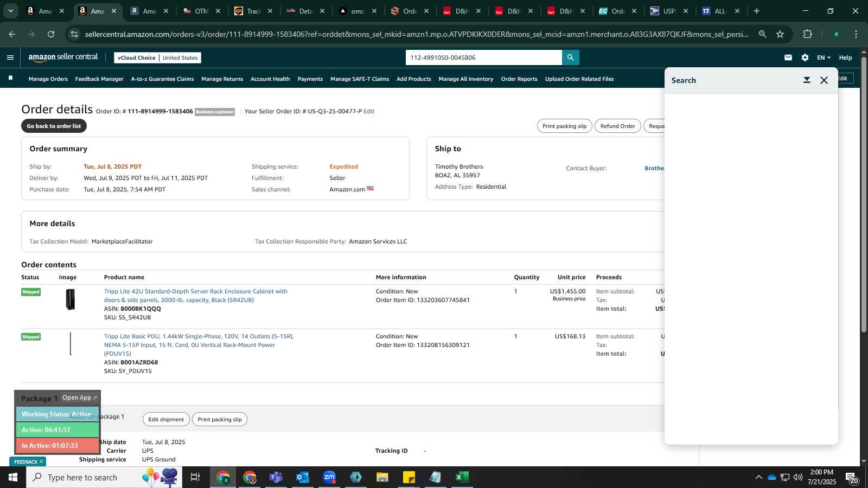Click the Refund Order button
The height and width of the screenshot is (488, 868).
617,126
